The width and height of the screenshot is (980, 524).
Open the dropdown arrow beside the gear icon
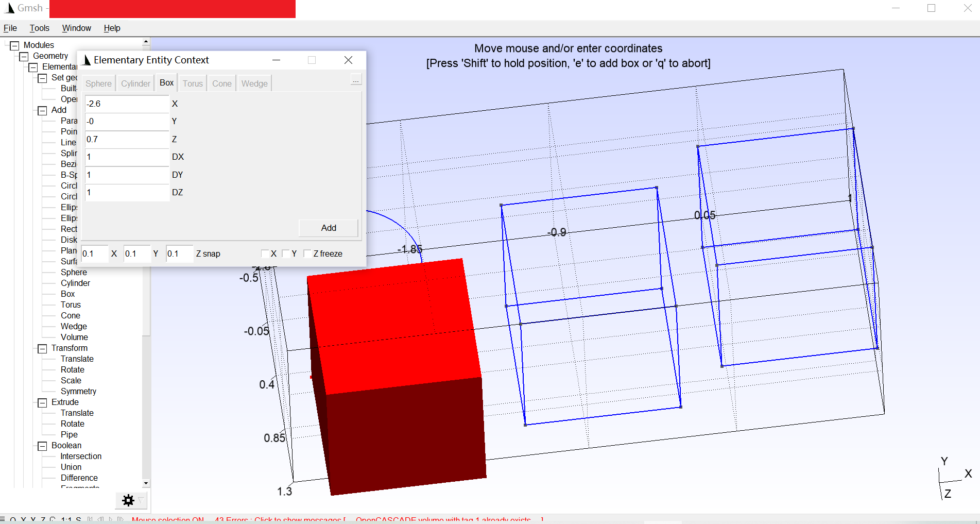pos(141,500)
